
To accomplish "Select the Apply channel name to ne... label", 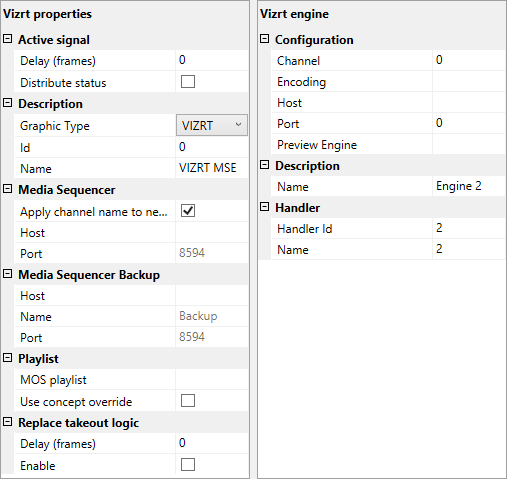I will click(x=94, y=212).
